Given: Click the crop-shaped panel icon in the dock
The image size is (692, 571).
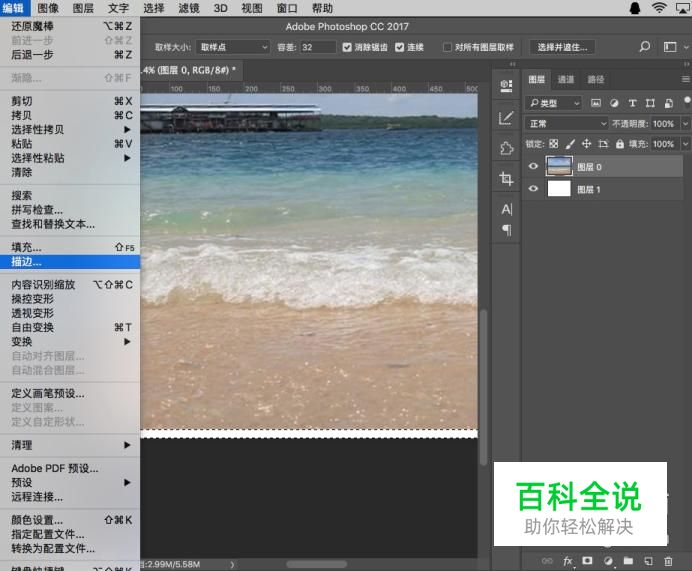Looking at the screenshot, I should (506, 178).
